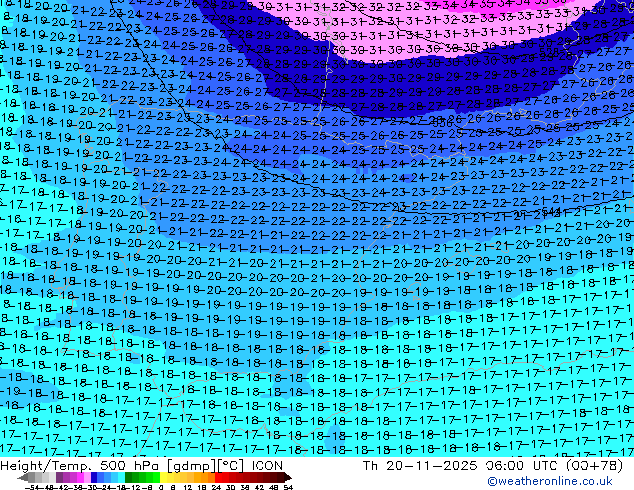Select the dark blue legend swatch at -30
Image resolution: width=634 pixels, height=490 pixels.
(94, 477)
